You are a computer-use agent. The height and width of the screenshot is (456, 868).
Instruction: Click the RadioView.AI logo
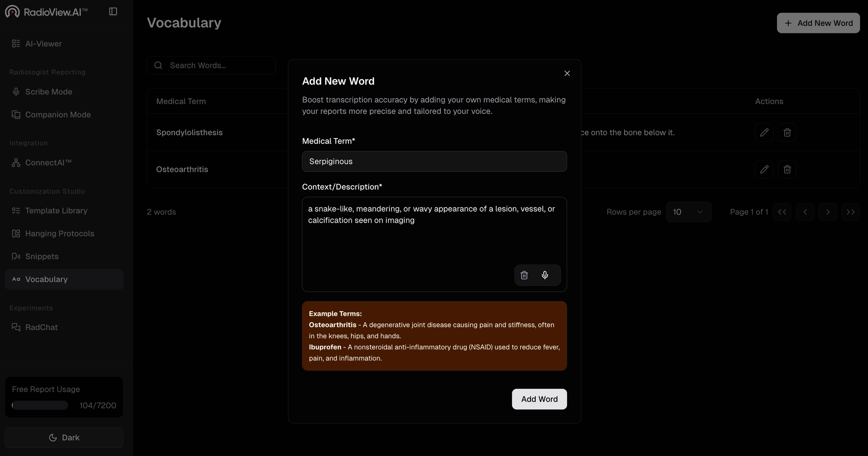tap(46, 12)
